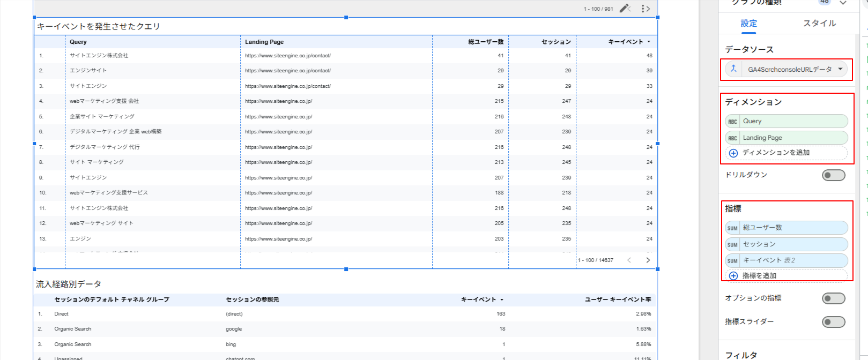The image size is (868, 360).
Task: Click the heading 流入経路別データ
Action: 68,284
